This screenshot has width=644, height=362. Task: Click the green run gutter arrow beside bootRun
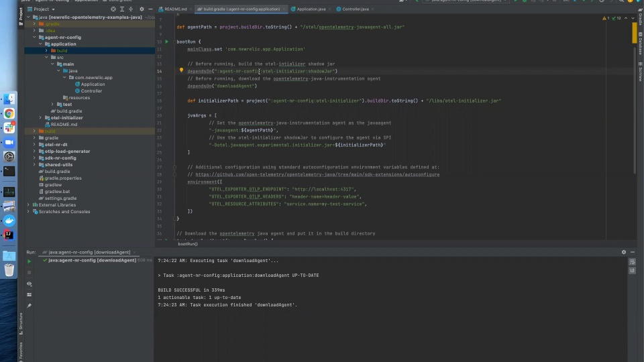167,42
